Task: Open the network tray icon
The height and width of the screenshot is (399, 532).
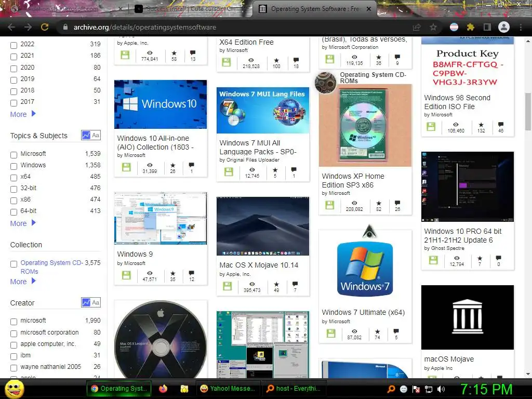Action: 429,389
